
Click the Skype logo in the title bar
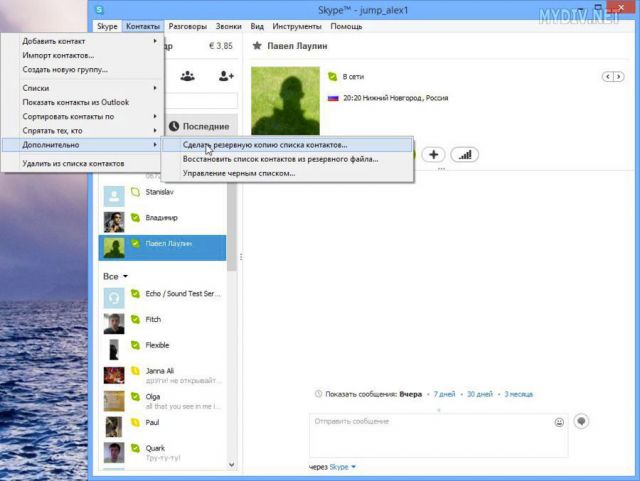tap(100, 9)
